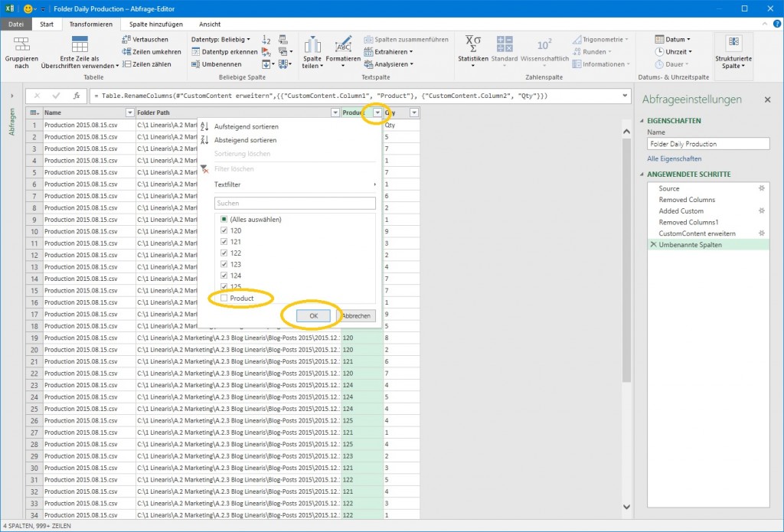Open the Statistiken function icon
784x532 pixels.
[x=472, y=44]
